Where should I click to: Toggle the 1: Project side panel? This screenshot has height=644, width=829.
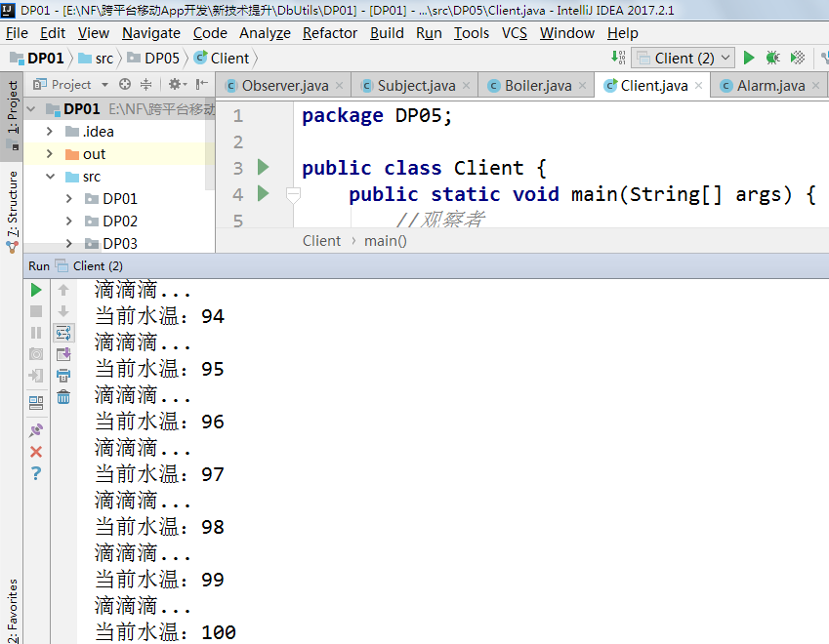click(x=12, y=116)
